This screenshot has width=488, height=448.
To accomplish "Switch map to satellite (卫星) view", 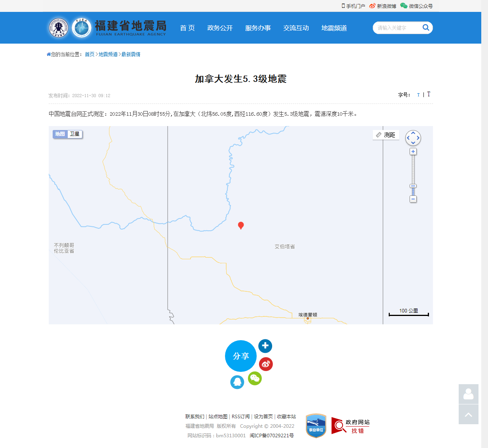I will 75,134.
